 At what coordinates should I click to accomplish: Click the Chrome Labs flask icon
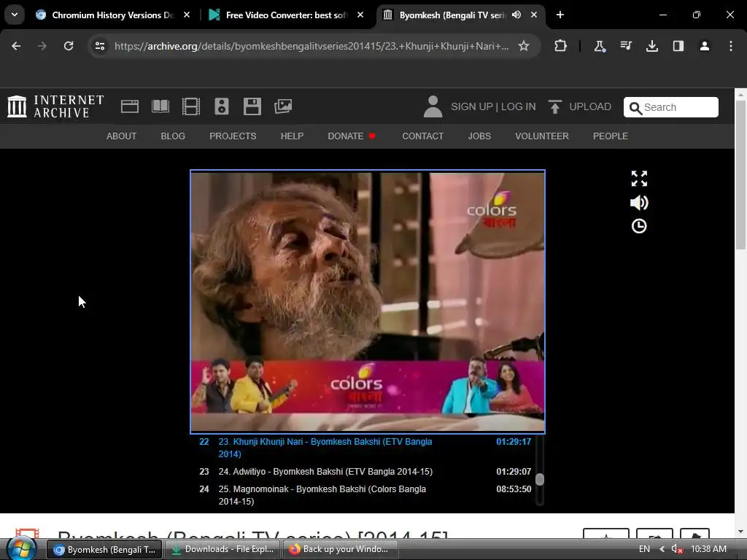pyautogui.click(x=600, y=46)
